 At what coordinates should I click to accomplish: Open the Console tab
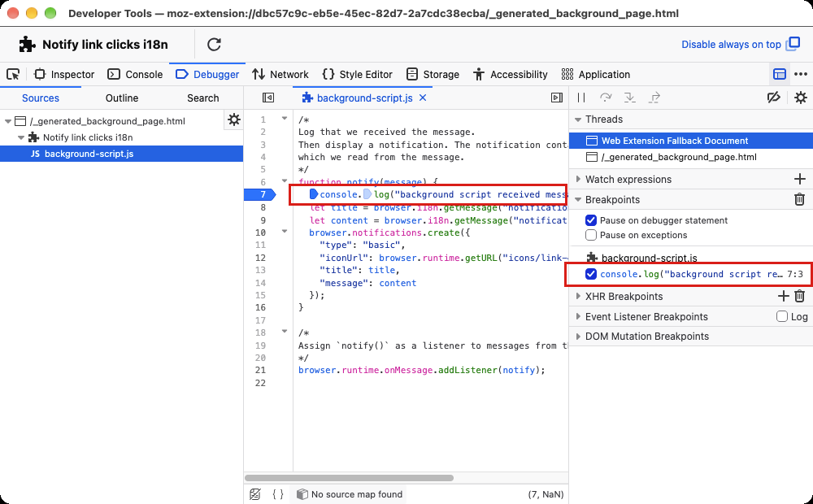click(x=135, y=74)
